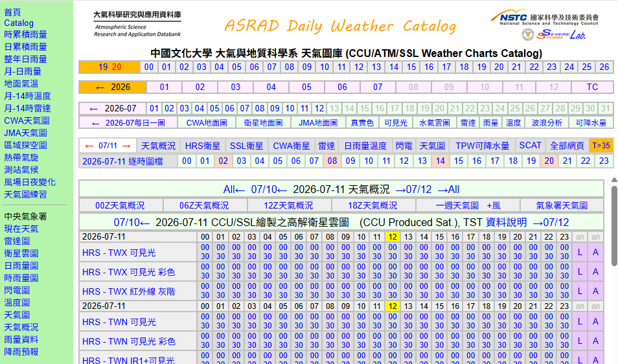Select hour 14 in 逐時圖檔 row
The height and width of the screenshot is (364, 618).
pos(441,161)
